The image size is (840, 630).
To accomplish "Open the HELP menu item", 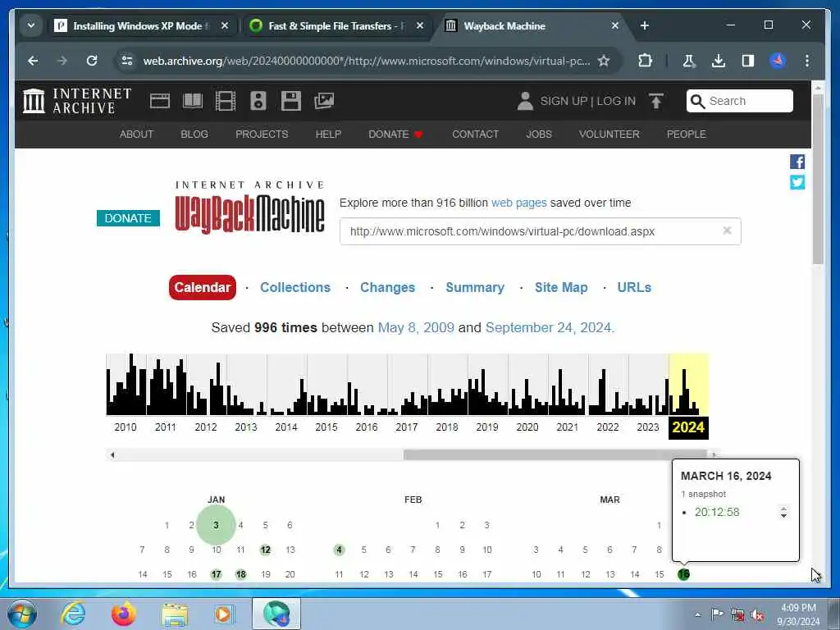I will point(328,134).
